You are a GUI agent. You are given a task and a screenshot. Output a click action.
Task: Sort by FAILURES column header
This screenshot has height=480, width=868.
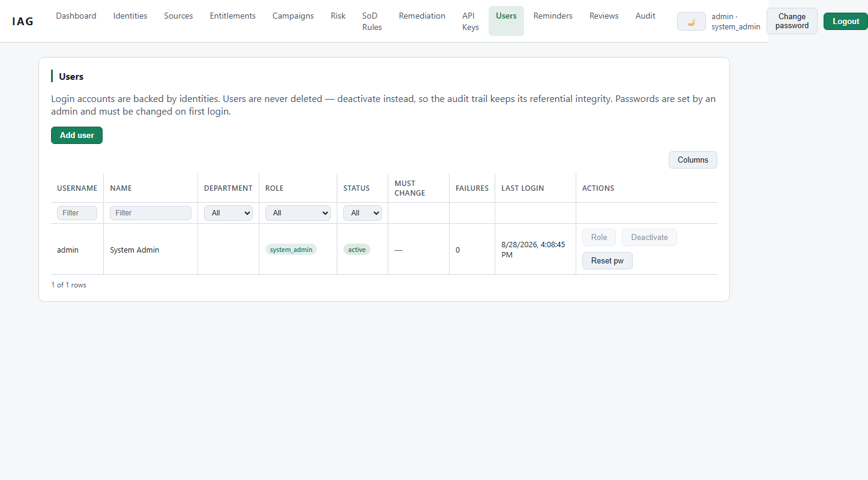click(x=472, y=188)
